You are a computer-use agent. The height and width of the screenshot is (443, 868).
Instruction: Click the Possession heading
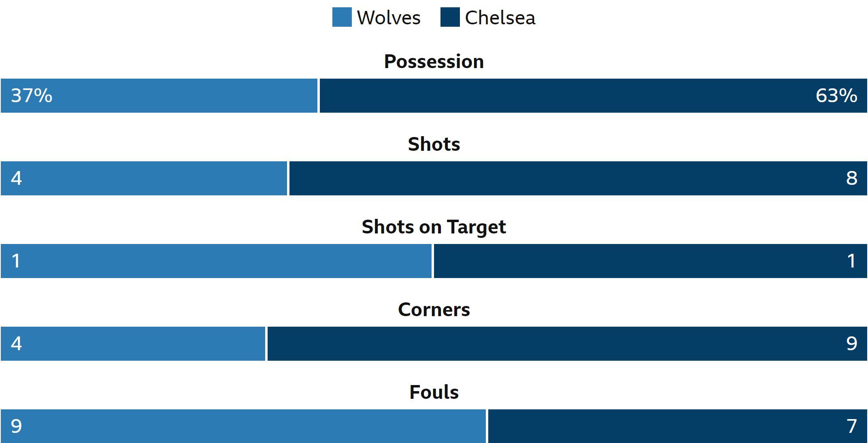click(x=434, y=62)
